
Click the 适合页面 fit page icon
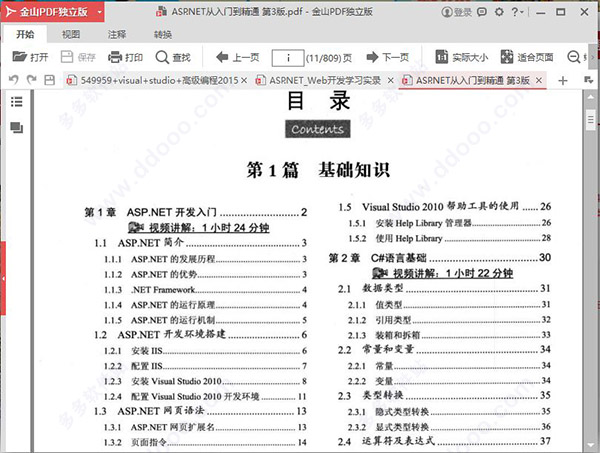pyautogui.click(x=507, y=57)
